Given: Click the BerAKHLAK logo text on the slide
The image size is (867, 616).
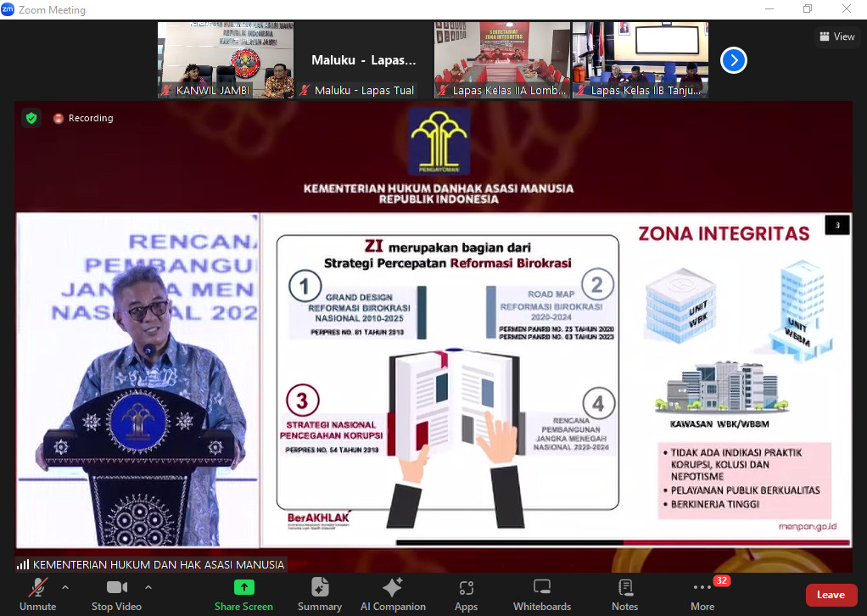Looking at the screenshot, I should pos(318,518).
